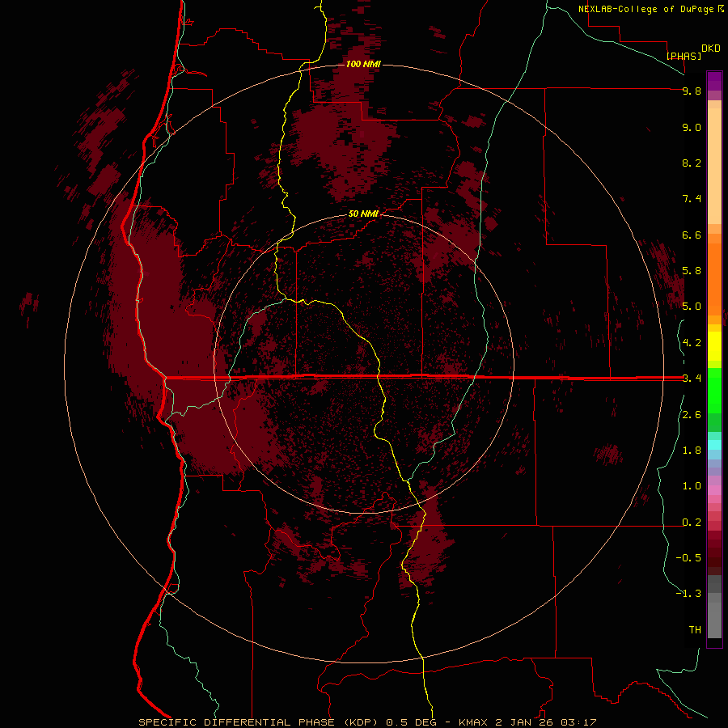Click the 4.2 value on the color scale

(x=692, y=343)
